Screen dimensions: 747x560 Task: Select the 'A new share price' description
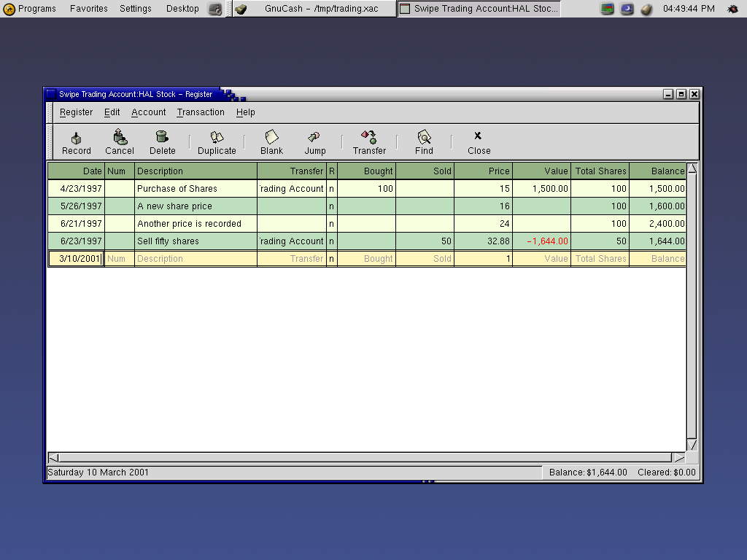click(196, 206)
